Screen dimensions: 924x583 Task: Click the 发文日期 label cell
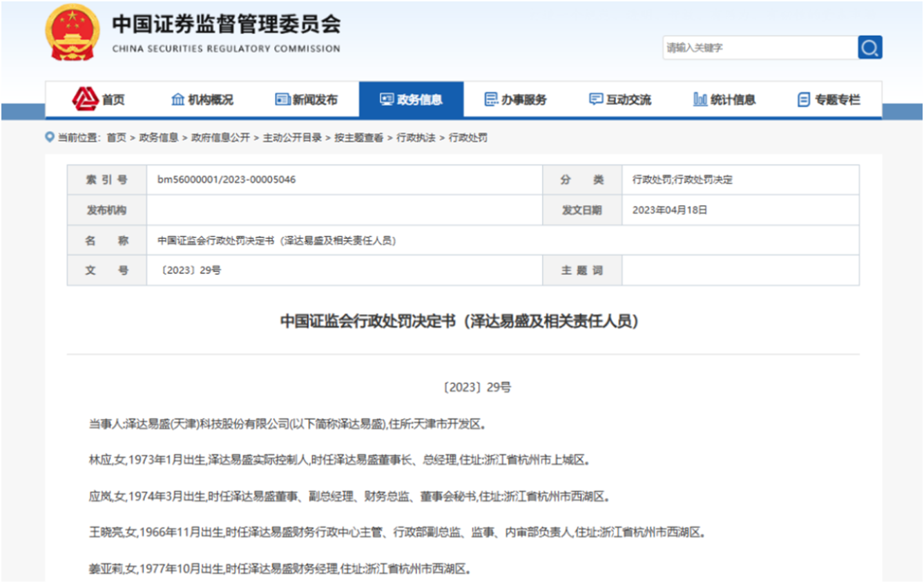tap(582, 210)
